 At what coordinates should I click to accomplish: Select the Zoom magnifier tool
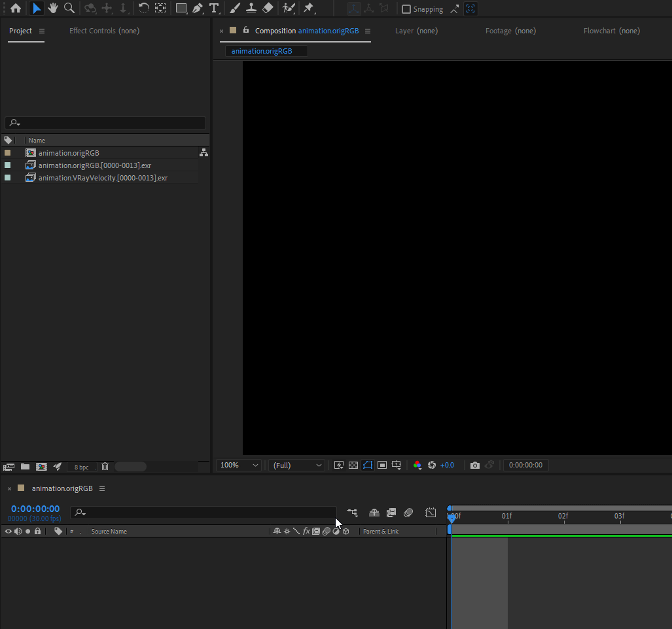tap(69, 8)
